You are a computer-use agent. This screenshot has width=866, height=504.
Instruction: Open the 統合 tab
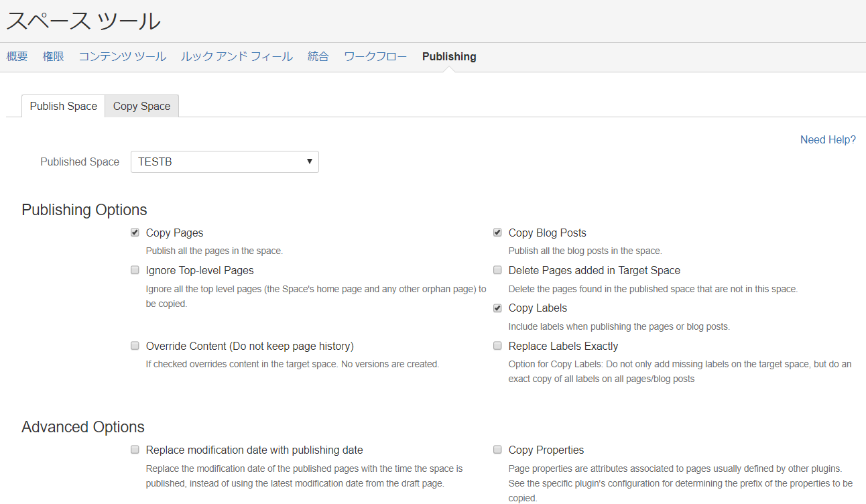tap(318, 56)
